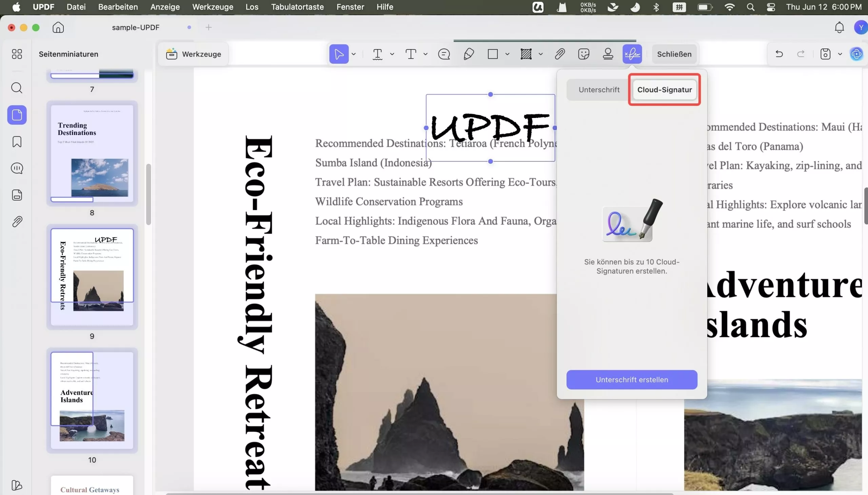The width and height of the screenshot is (868, 495).
Task: Expand the save options dropdown arrow
Action: coord(840,54)
